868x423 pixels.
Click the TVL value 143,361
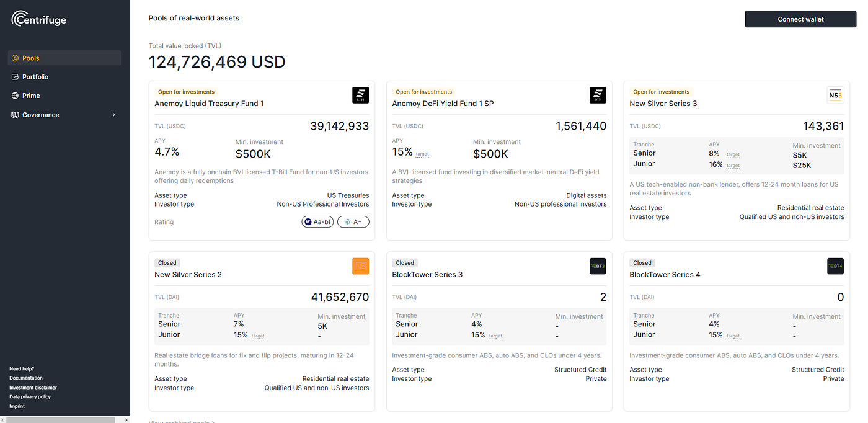823,126
